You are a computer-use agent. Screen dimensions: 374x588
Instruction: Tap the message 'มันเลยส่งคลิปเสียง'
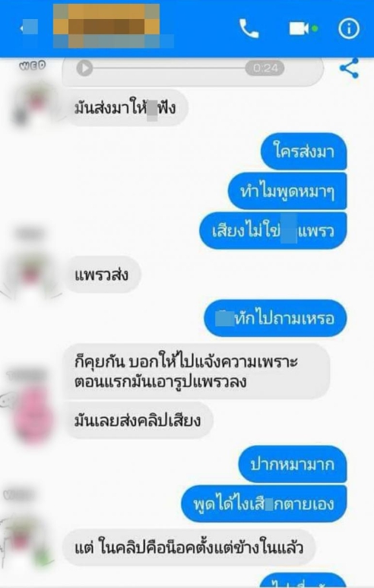(138, 420)
